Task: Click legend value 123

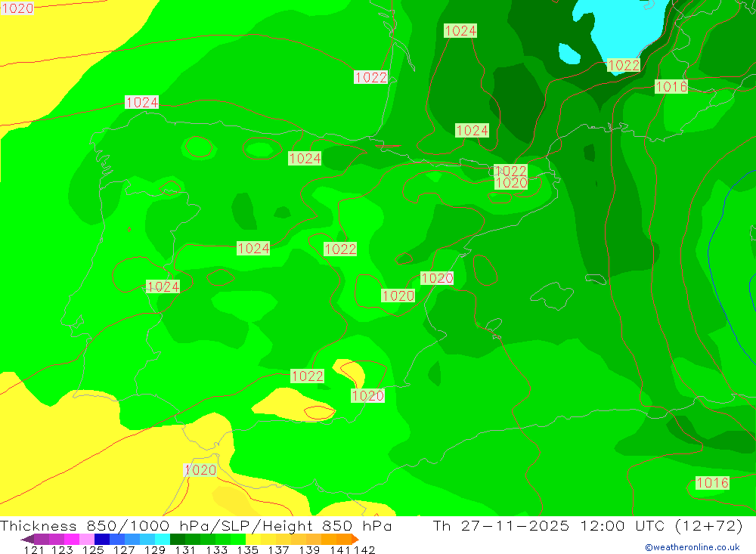Action: click(62, 549)
